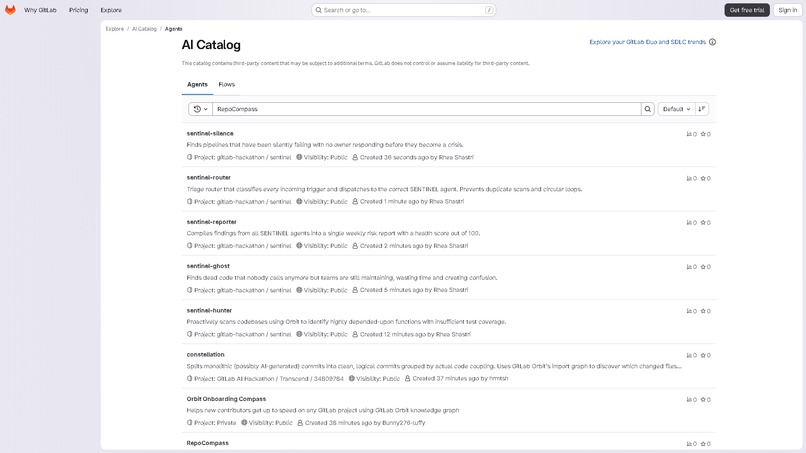Click the globe visibility icon in sentinel-router row
The height and width of the screenshot is (453, 806).
[x=299, y=202]
